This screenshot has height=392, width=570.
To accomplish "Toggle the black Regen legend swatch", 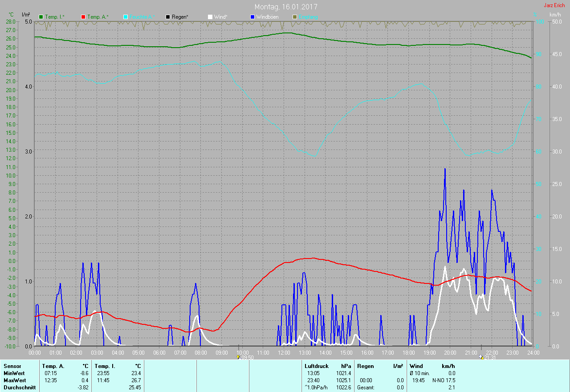I will [x=168, y=17].
